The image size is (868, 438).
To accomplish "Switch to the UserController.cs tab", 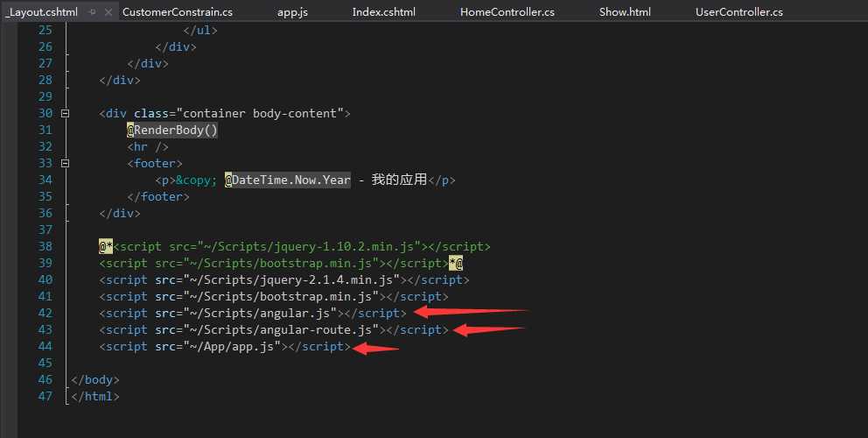I will point(739,11).
